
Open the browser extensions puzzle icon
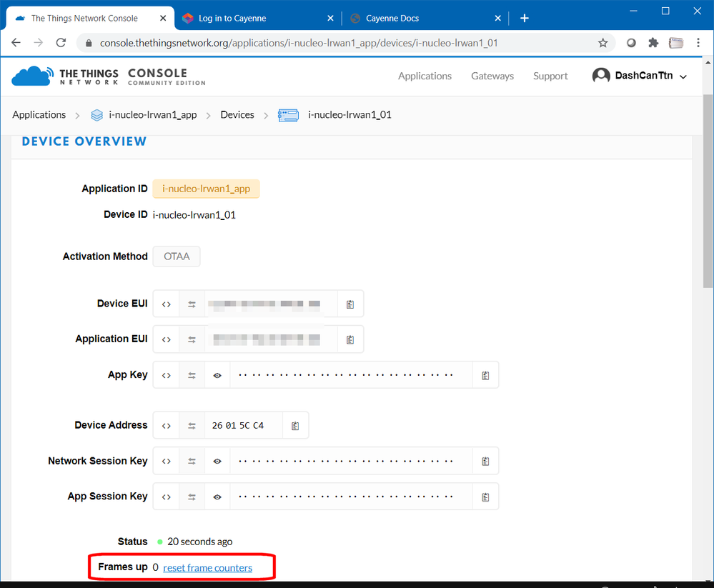coord(653,43)
